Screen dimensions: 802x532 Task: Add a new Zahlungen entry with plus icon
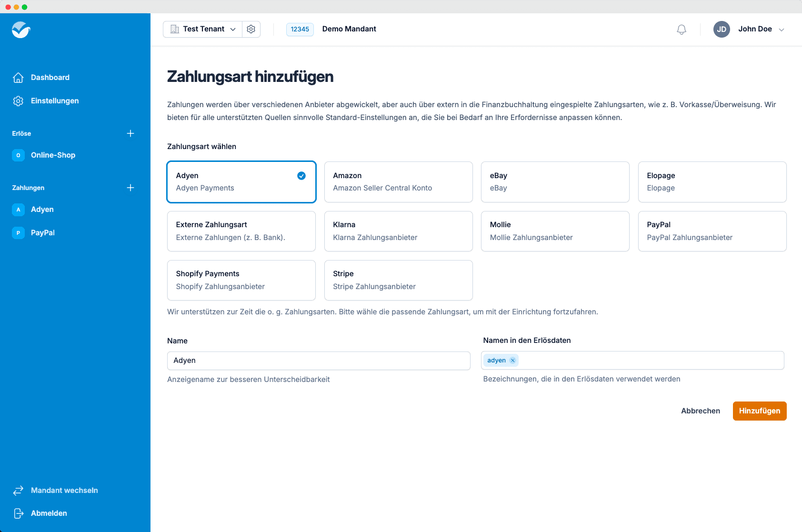tap(130, 188)
